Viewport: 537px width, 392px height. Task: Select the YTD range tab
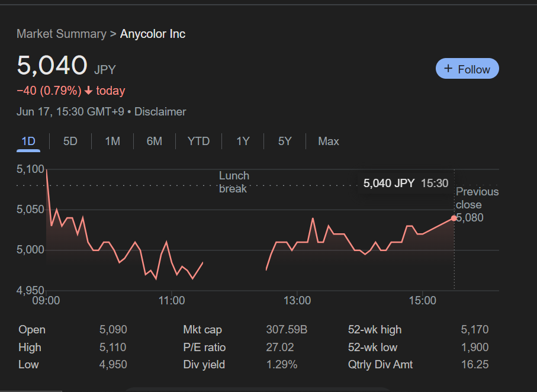click(198, 141)
